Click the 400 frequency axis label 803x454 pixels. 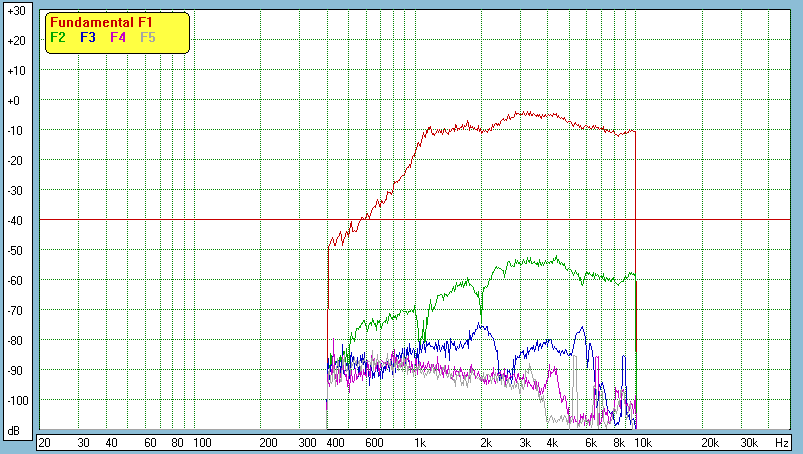[334, 442]
